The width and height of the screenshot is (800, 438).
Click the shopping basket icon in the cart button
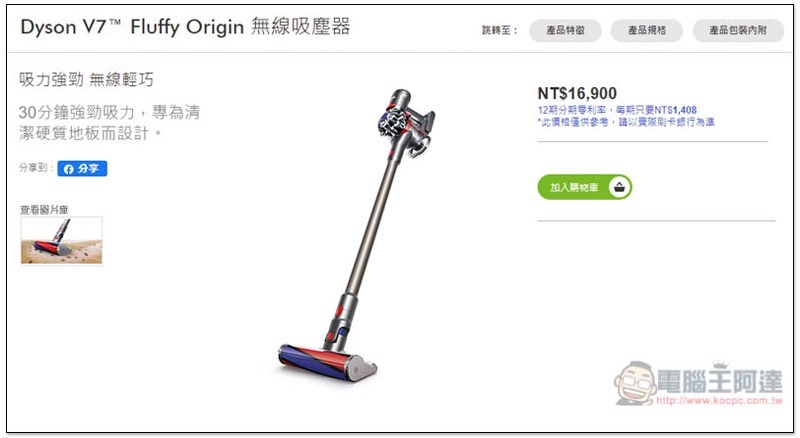point(619,187)
